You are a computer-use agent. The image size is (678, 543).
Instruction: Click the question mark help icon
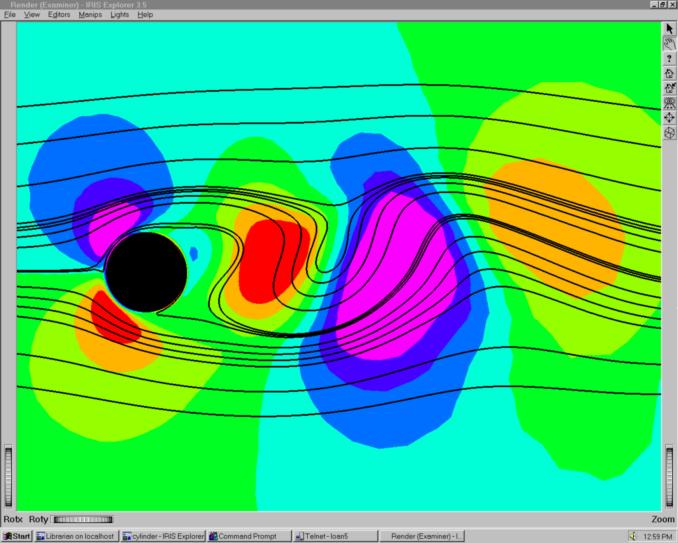[669, 59]
